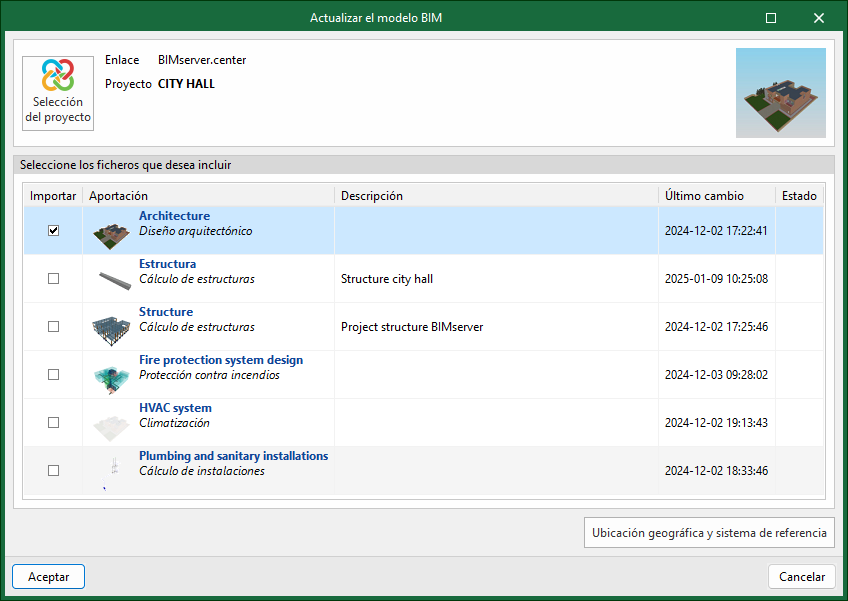
Task: Click the Selección del proyecto icon button
Action: (x=58, y=93)
